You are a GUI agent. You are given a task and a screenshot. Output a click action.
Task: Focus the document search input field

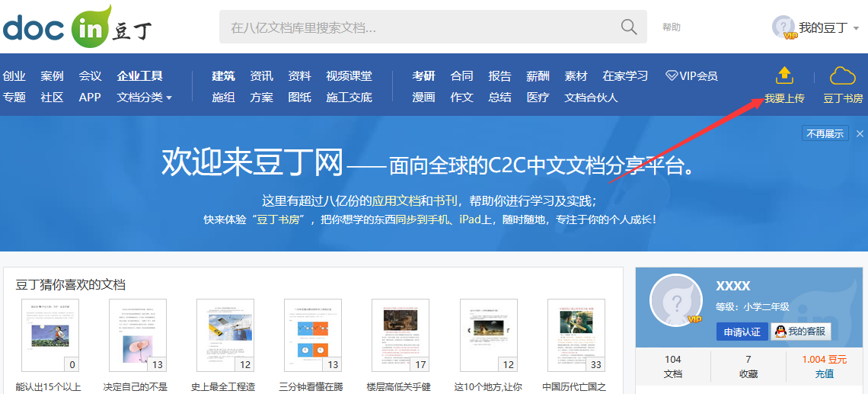coord(433,27)
